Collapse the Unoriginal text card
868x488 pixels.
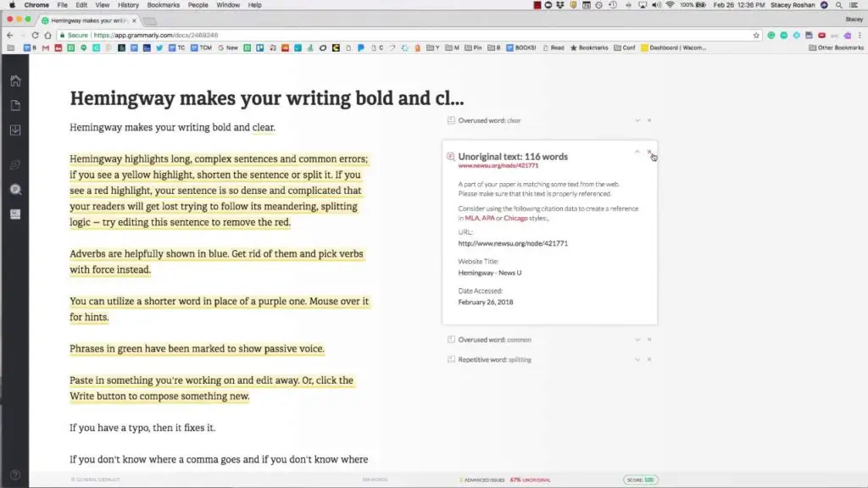click(637, 152)
